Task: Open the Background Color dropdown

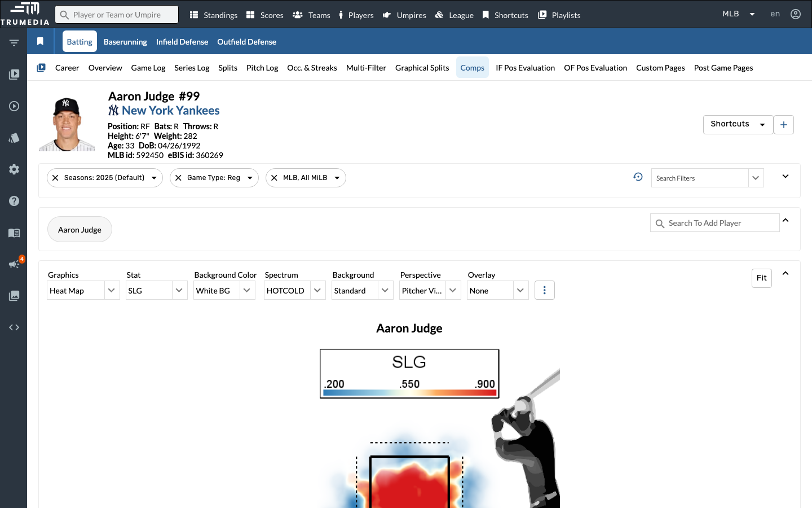Action: (x=224, y=290)
